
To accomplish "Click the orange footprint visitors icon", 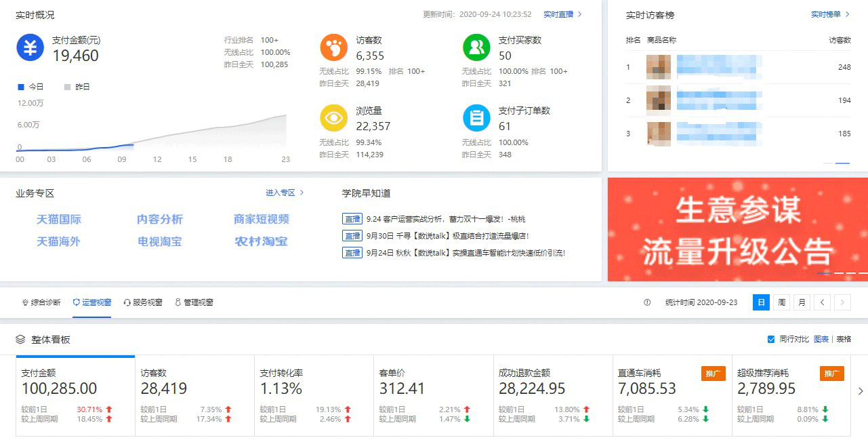I will [333, 47].
